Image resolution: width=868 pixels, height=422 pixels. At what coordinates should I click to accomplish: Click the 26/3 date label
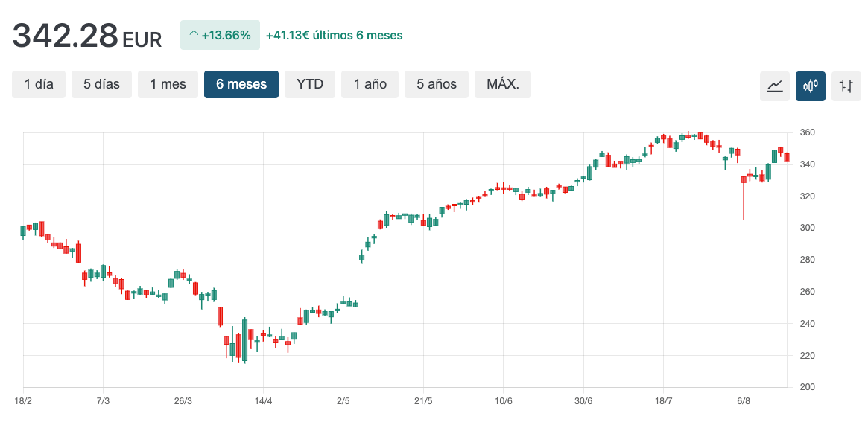point(183,400)
